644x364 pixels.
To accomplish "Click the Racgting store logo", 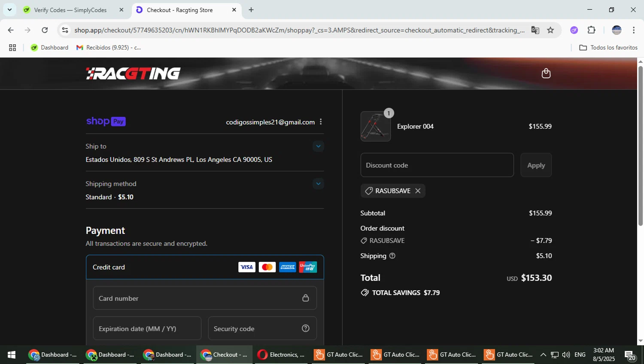I will click(x=133, y=73).
